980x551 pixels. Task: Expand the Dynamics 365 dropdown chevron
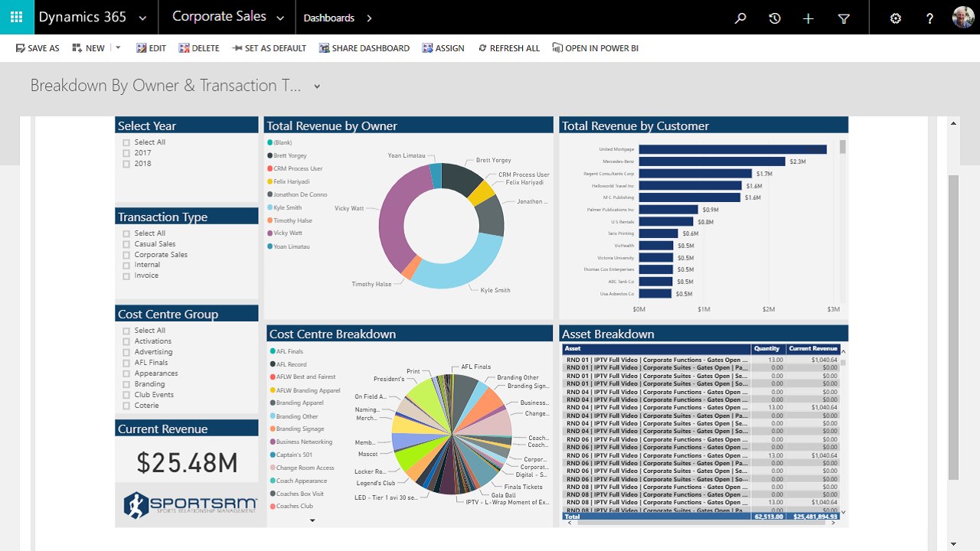coord(142,18)
